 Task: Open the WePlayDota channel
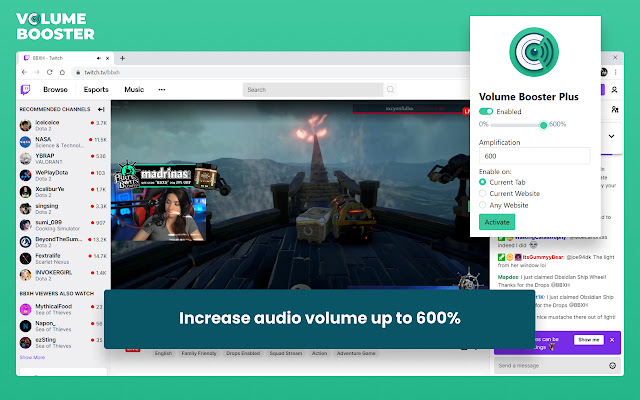point(63,176)
